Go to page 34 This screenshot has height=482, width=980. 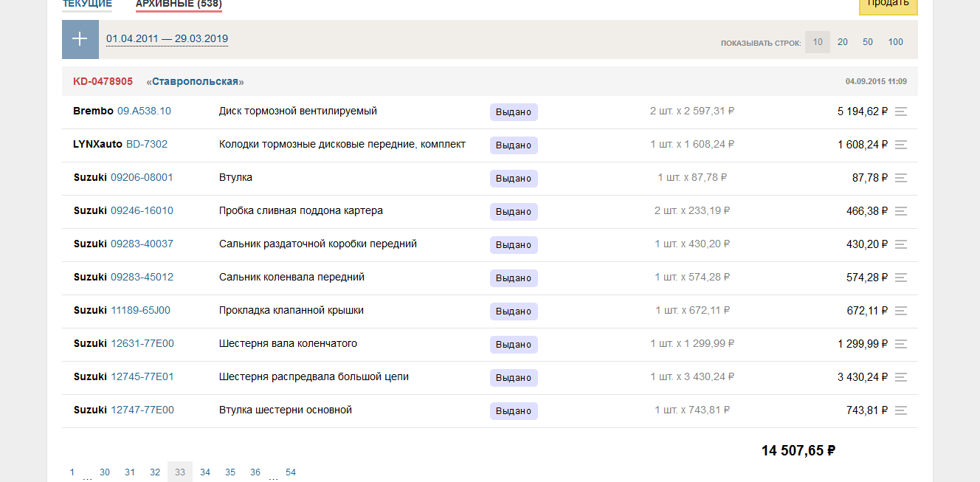click(205, 472)
